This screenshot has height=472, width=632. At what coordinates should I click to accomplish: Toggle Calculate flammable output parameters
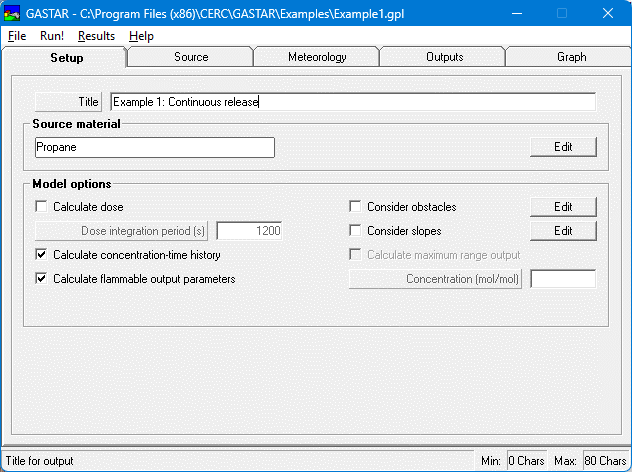coord(42,279)
